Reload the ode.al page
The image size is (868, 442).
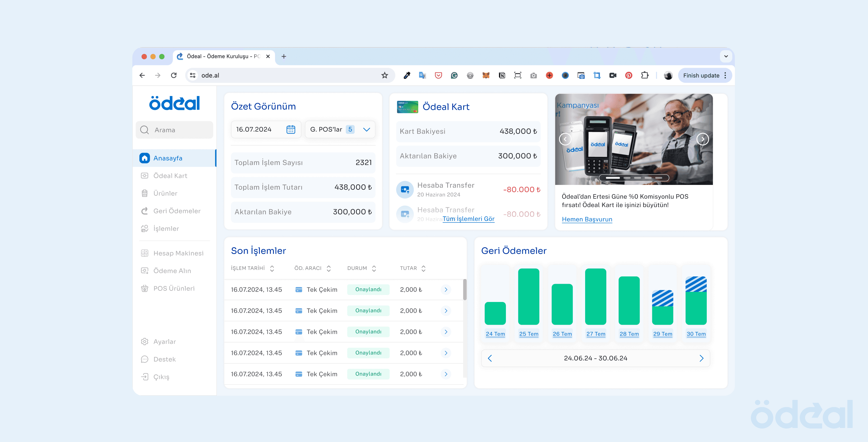click(x=174, y=75)
